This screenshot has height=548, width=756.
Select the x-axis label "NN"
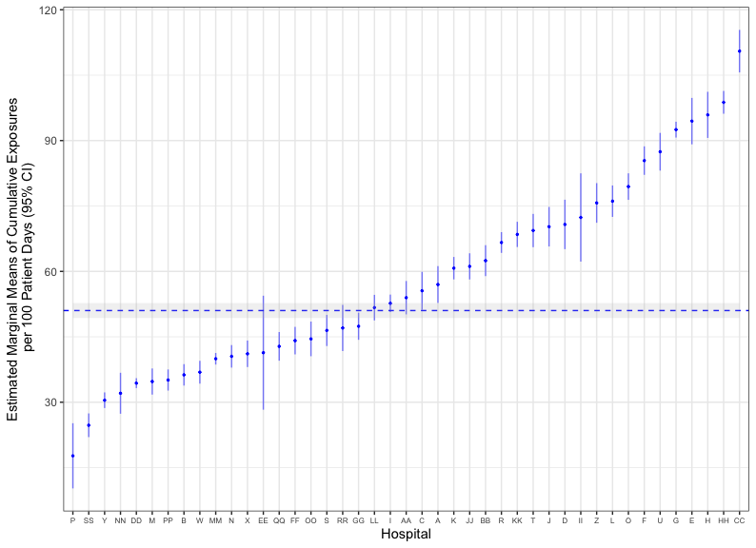(x=121, y=520)
